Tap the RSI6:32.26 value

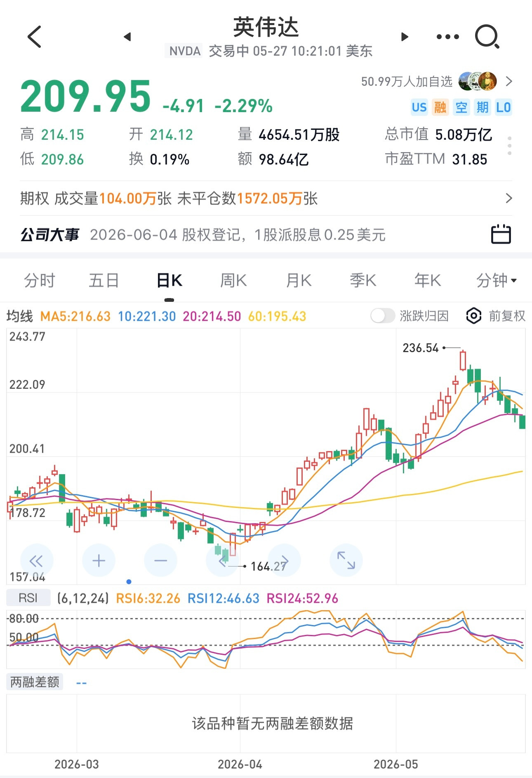click(x=148, y=598)
